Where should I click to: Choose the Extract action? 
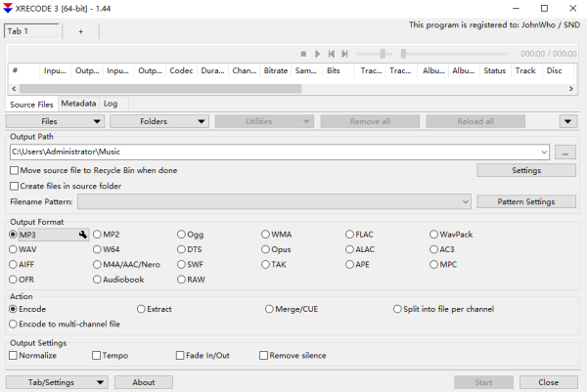pyautogui.click(x=155, y=309)
